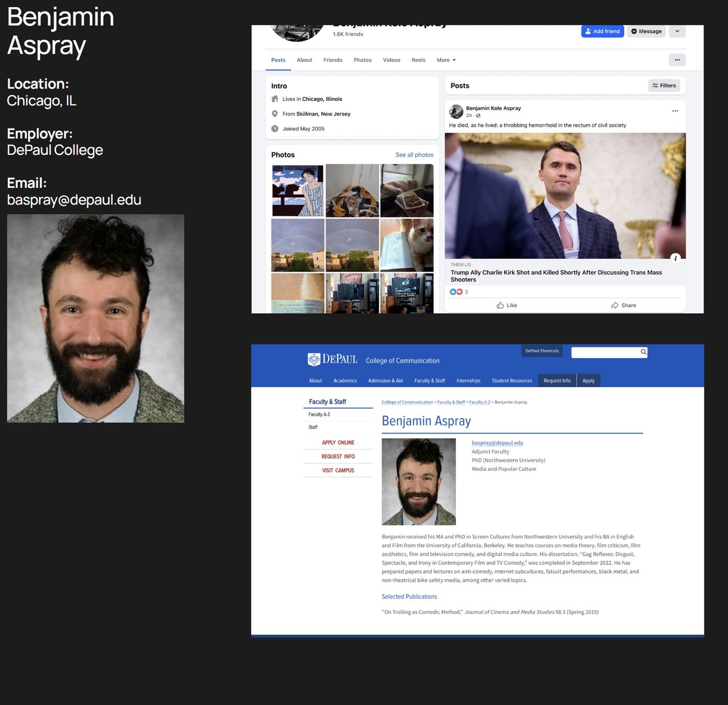Click the post author name above the post
The image size is (728, 705).
coord(494,108)
